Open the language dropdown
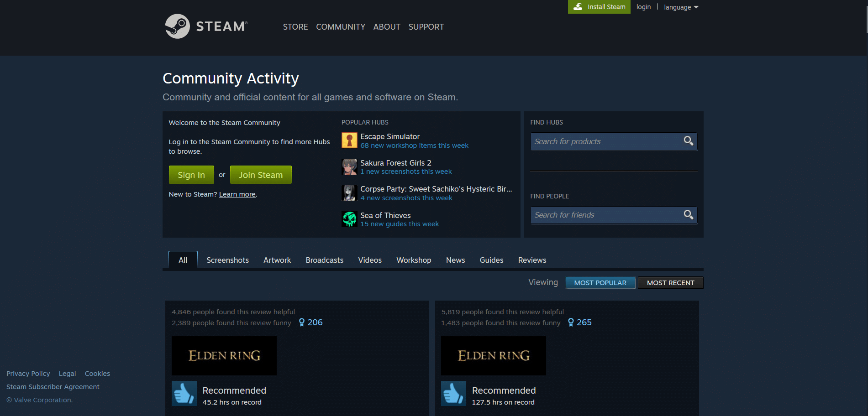 click(681, 7)
